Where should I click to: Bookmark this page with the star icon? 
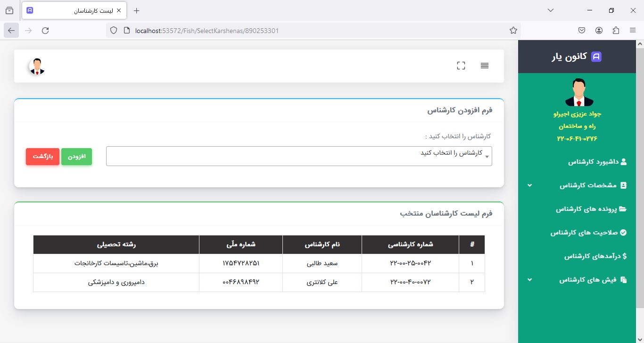513,31
